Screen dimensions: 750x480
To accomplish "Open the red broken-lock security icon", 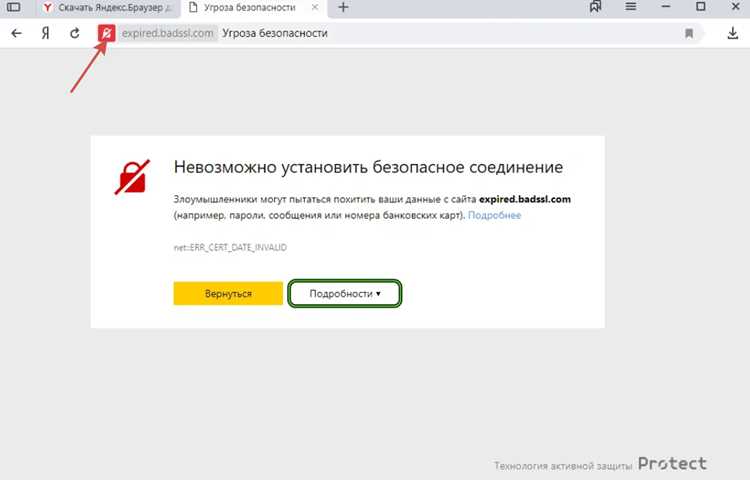I will click(x=107, y=33).
